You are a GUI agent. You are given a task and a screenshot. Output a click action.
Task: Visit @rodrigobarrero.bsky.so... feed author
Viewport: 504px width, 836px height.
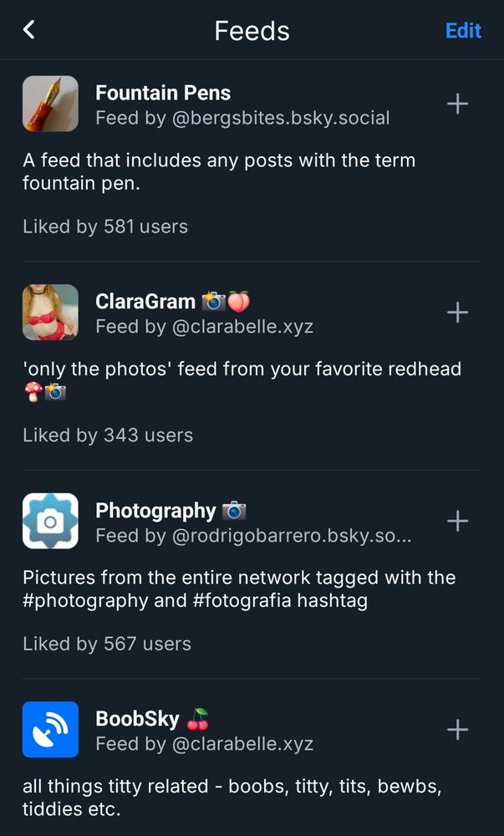(291, 535)
